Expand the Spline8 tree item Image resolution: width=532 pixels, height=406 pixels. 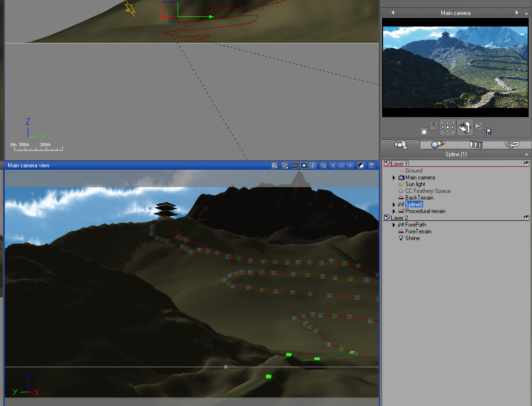point(394,204)
